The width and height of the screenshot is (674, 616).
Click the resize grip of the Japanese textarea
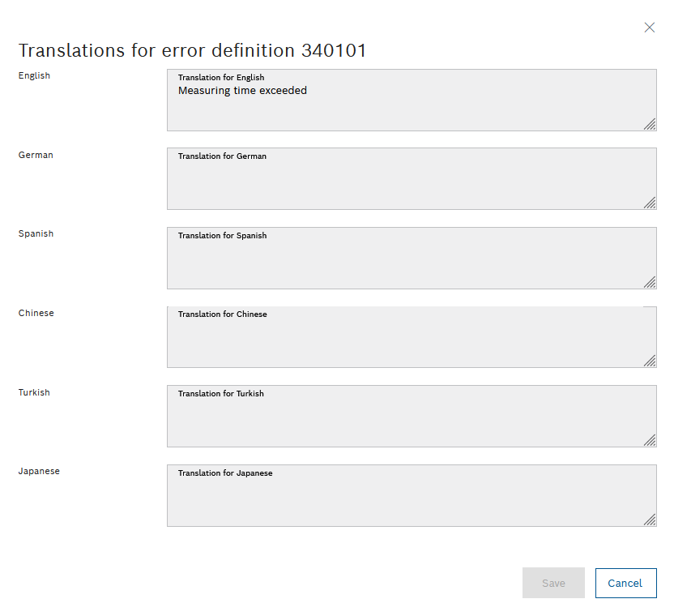point(650,520)
